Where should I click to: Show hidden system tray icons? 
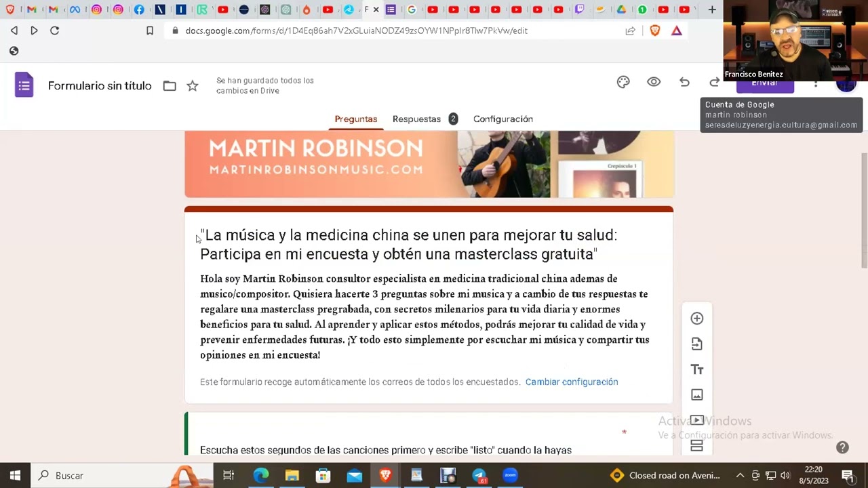click(x=740, y=476)
